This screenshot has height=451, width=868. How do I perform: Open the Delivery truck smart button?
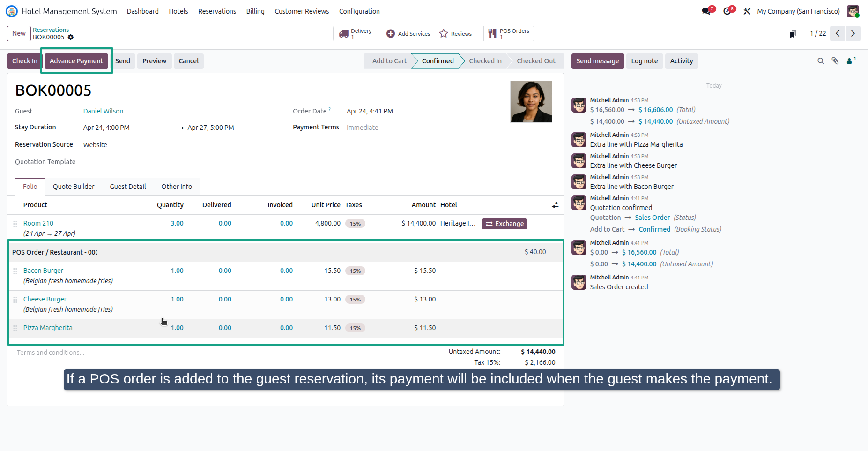[x=357, y=33]
